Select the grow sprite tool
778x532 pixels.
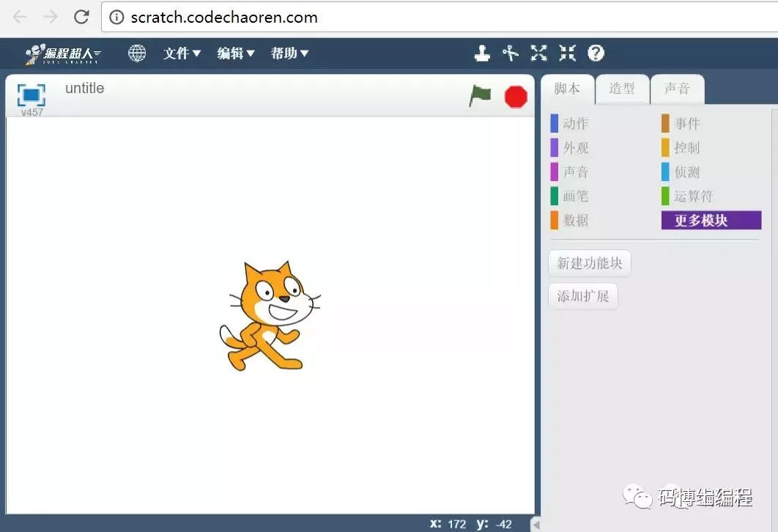539,53
